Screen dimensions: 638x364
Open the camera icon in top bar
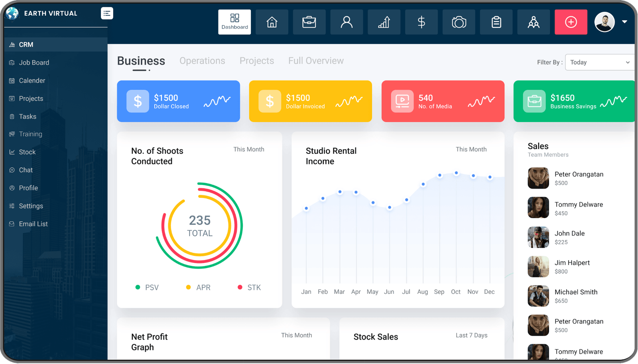pos(459,22)
